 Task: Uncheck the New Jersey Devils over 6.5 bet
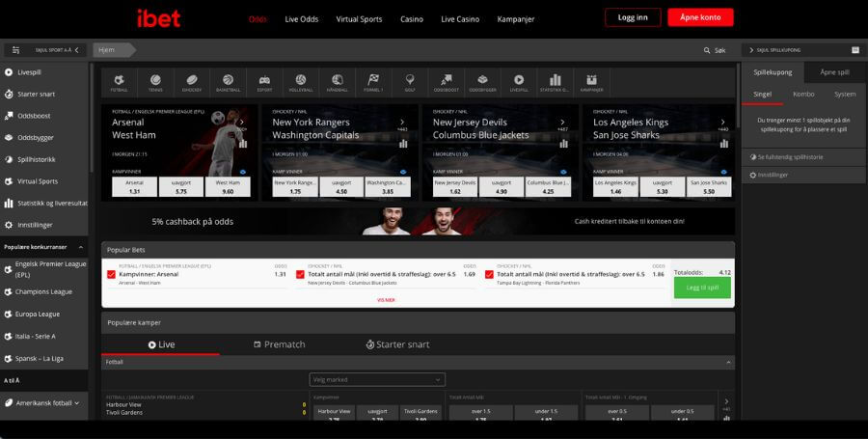[x=300, y=274]
